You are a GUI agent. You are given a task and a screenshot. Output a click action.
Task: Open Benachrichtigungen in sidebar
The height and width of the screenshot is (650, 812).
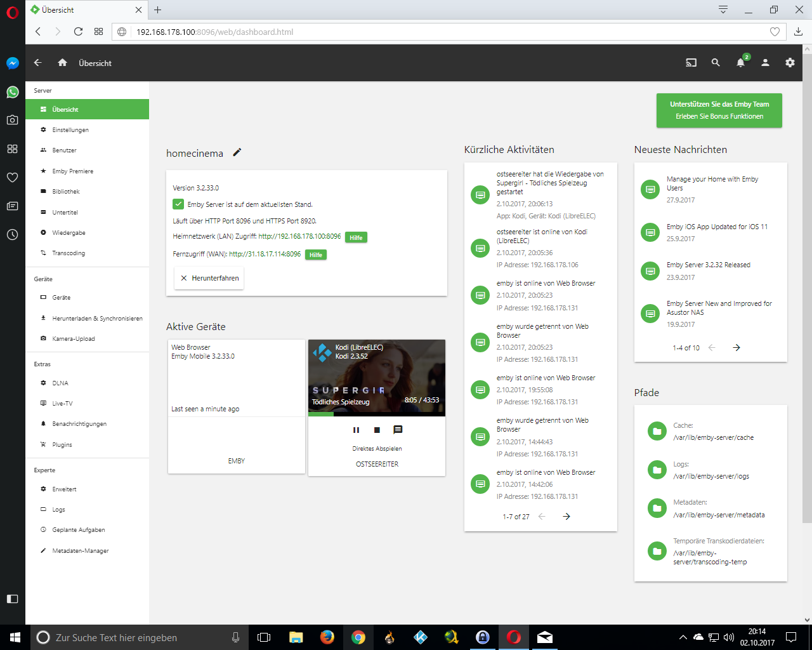[87, 424]
